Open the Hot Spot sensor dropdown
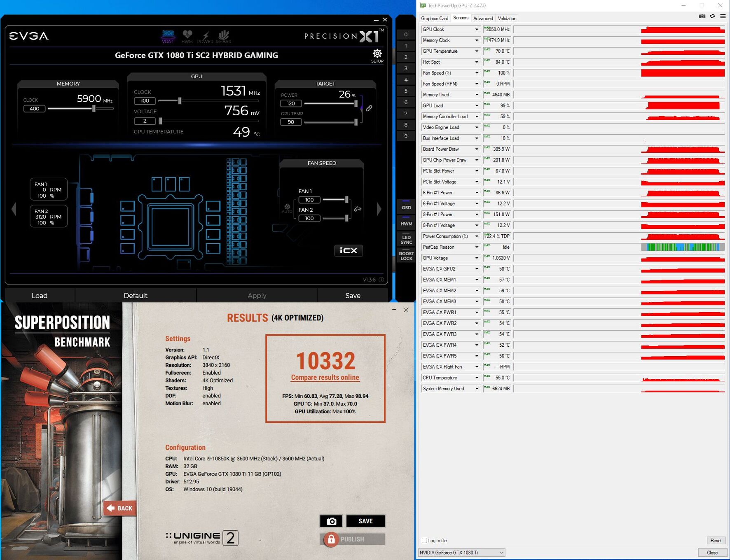This screenshot has height=560, width=730. point(477,62)
